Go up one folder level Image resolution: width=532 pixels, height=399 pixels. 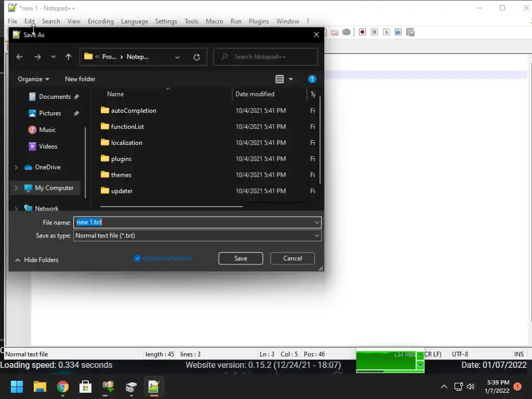pos(68,57)
